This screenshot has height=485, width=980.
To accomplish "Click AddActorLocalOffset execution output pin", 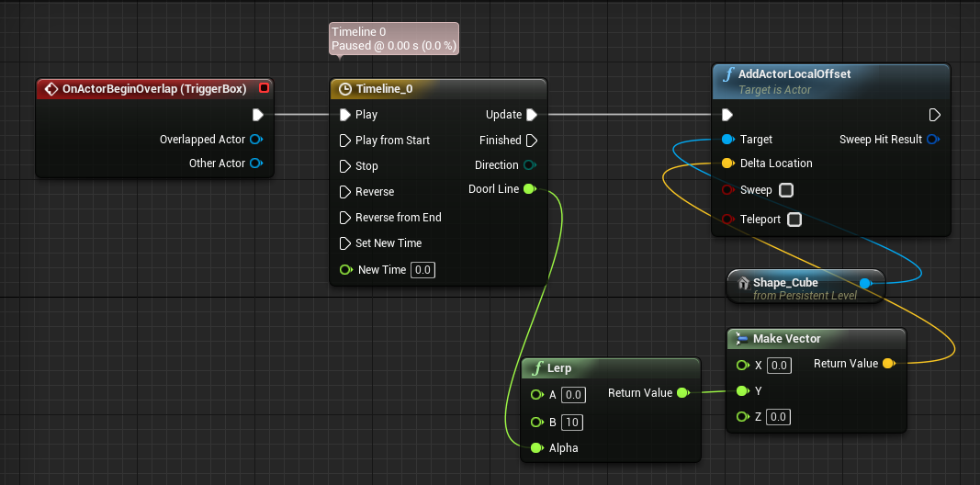I will click(x=934, y=115).
